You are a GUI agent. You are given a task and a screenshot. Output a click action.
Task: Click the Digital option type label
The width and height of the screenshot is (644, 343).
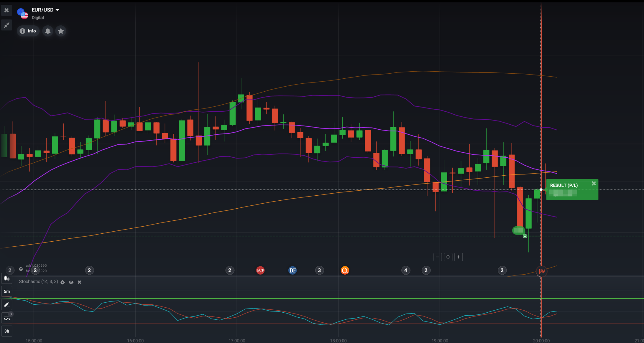[x=38, y=18]
